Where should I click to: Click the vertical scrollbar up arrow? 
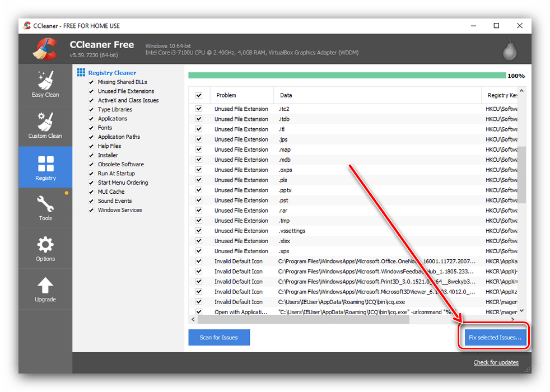pyautogui.click(x=521, y=91)
